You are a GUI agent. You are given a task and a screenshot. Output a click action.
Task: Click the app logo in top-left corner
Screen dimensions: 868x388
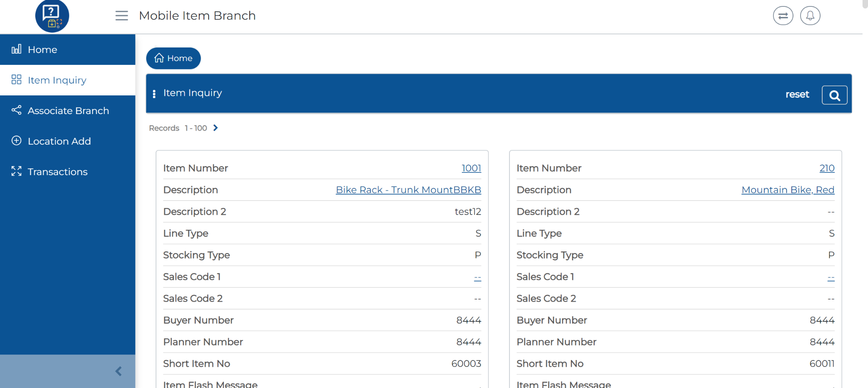point(52,16)
